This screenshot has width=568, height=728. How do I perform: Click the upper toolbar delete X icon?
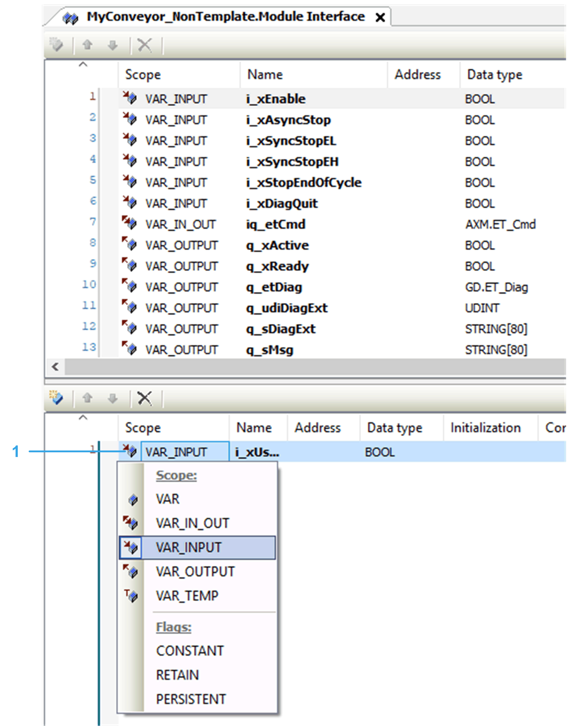click(145, 45)
